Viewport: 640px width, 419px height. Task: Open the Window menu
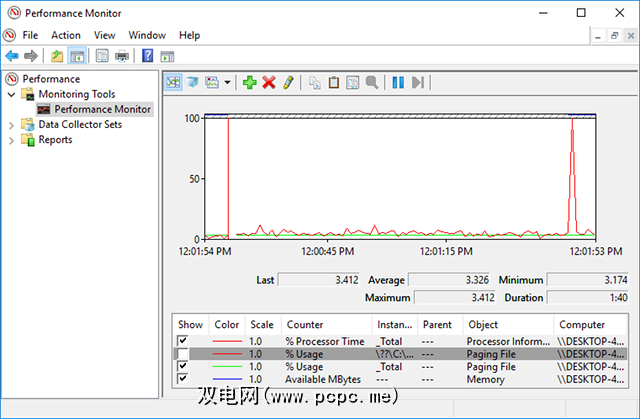point(147,35)
